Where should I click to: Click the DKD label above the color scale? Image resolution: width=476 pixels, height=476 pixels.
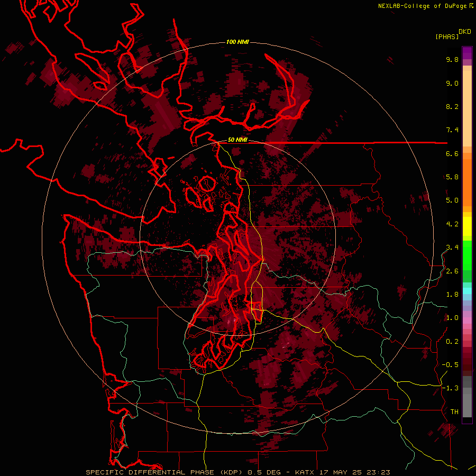(465, 32)
